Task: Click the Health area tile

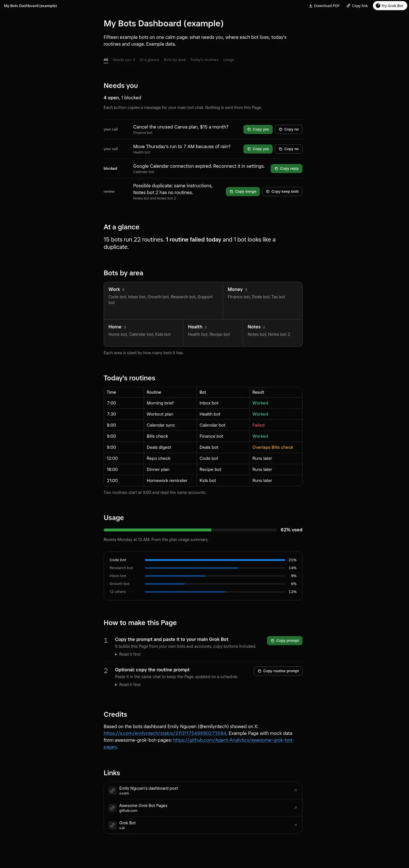Action: pos(213,333)
